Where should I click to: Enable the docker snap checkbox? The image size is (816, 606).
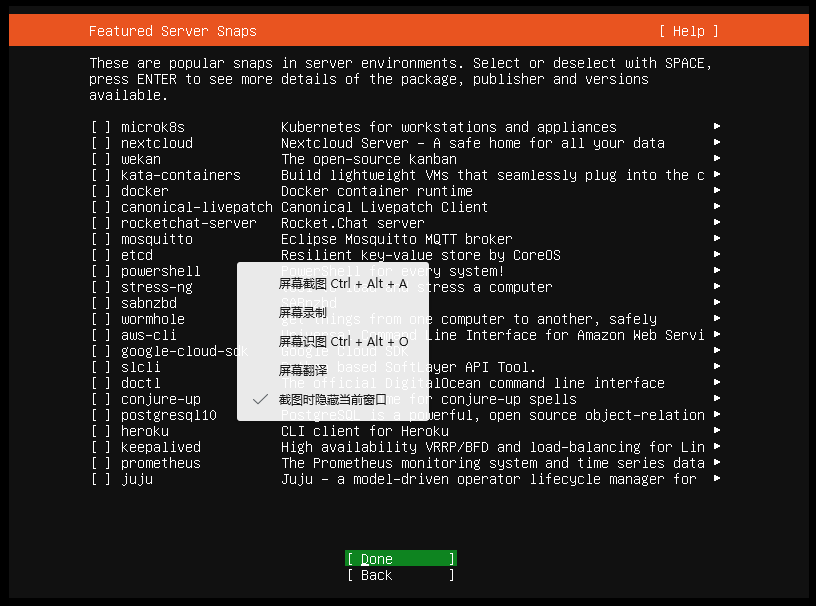101,191
